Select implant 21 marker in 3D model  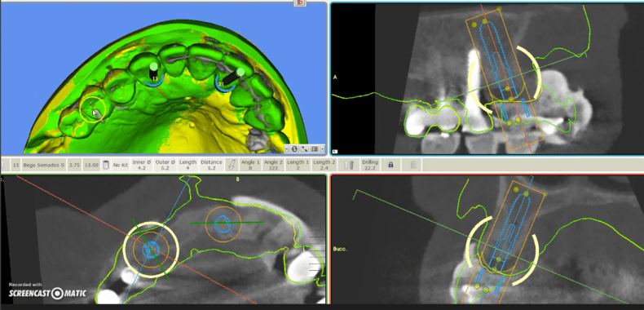click(230, 79)
